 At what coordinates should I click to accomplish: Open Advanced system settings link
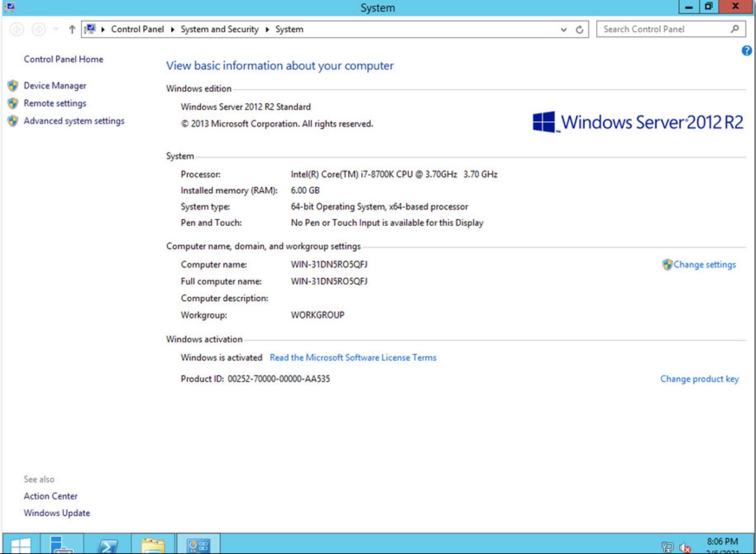[x=74, y=121]
